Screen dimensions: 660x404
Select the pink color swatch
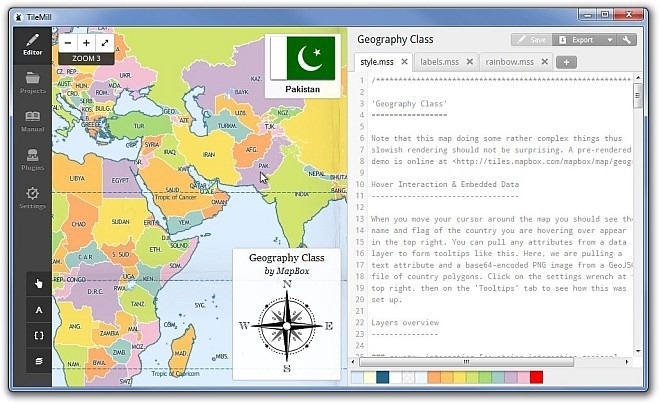pos(523,377)
